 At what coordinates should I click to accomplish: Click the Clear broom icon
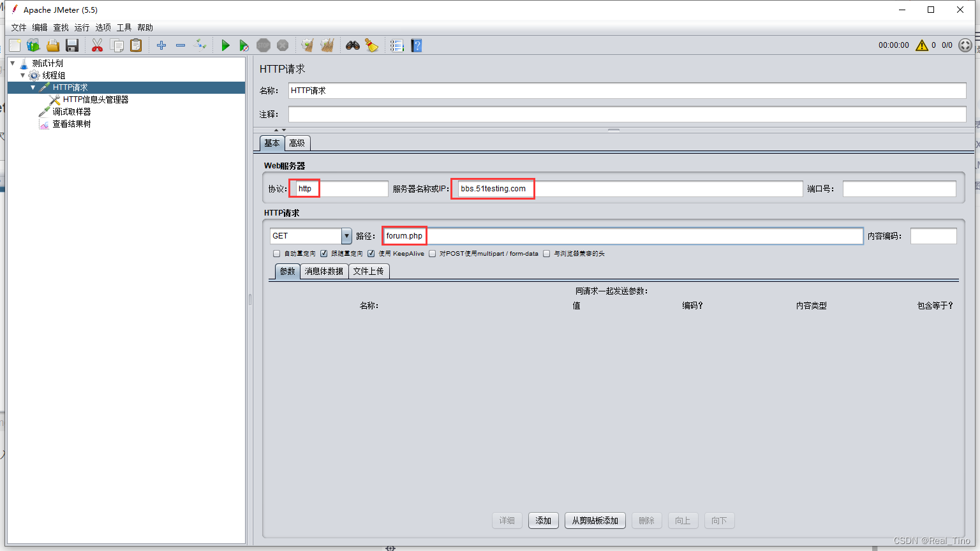coord(308,45)
